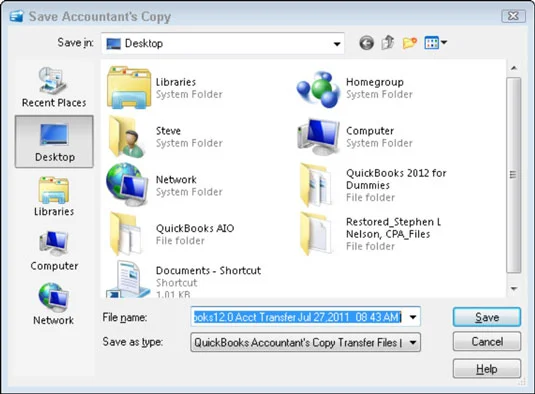Click the 'Steve' name text
Image resolution: width=535 pixels, height=394 pixels.
pyautogui.click(x=168, y=131)
